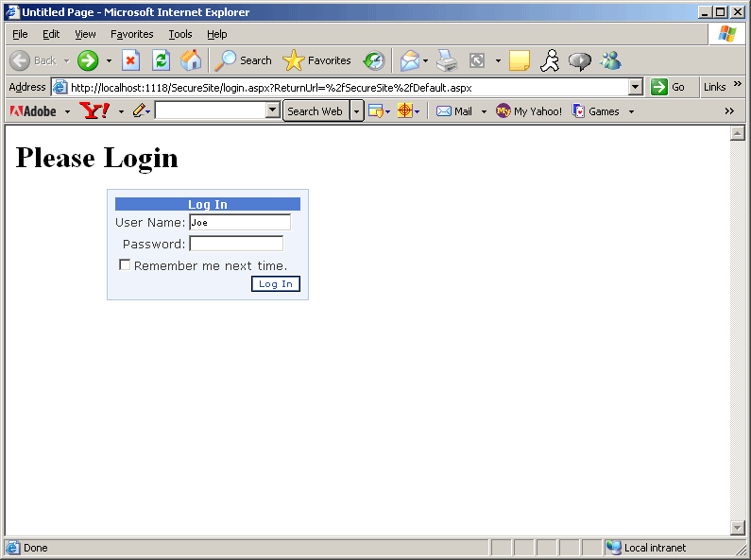This screenshot has height=560, width=751.
Task: Open the Mail envelope toolbar icon
Action: tap(410, 60)
